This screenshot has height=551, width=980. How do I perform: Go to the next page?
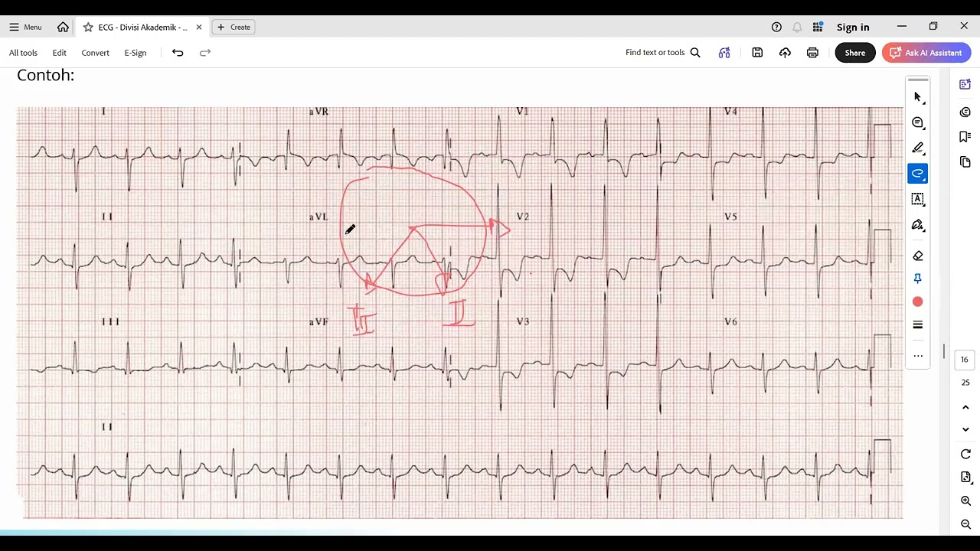(965, 429)
